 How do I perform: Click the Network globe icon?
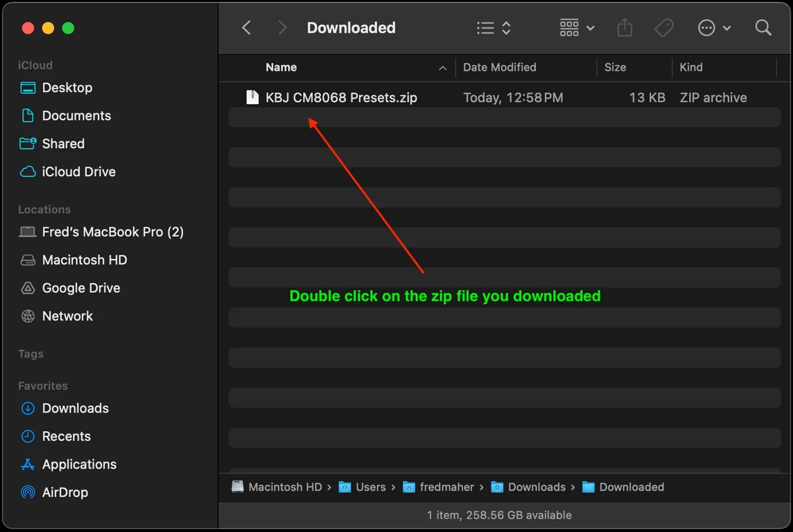(28, 316)
